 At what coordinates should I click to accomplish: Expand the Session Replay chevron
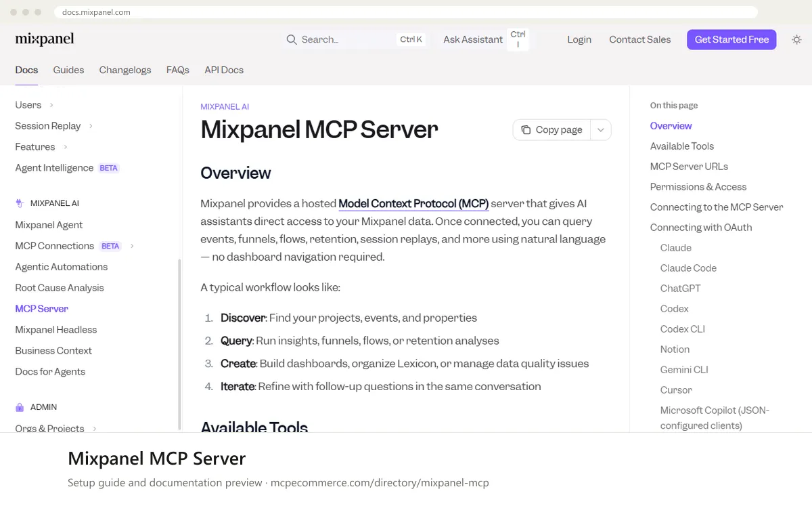click(x=91, y=126)
